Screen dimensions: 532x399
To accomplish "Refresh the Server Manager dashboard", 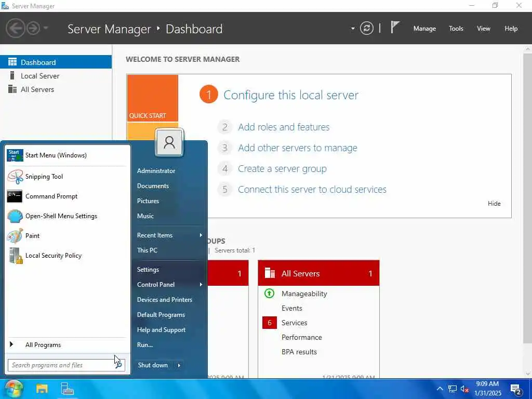I will pyautogui.click(x=367, y=28).
